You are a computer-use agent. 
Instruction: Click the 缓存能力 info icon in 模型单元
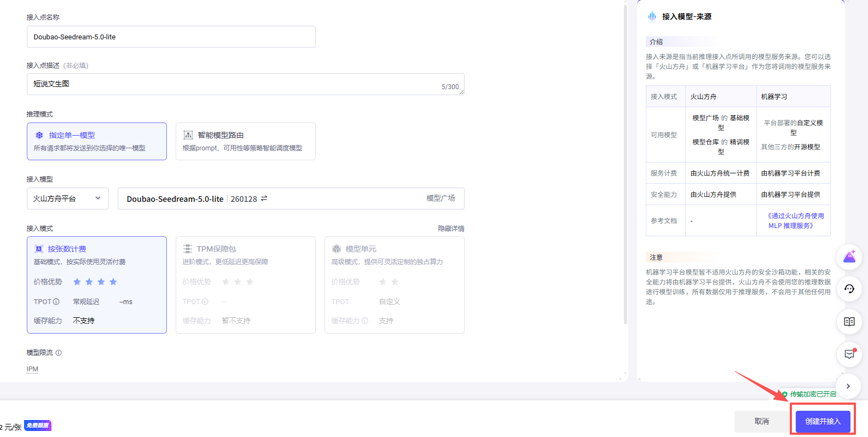364,321
